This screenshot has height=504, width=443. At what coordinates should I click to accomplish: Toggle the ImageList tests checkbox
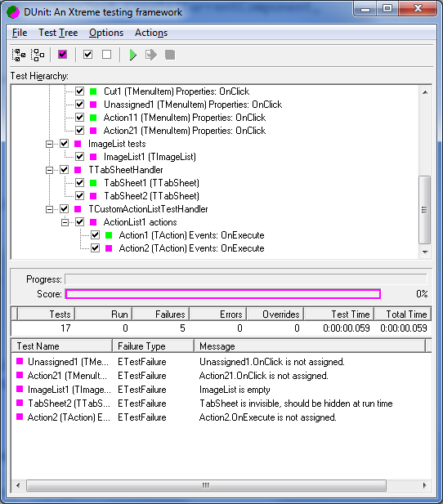pyautogui.click(x=65, y=144)
